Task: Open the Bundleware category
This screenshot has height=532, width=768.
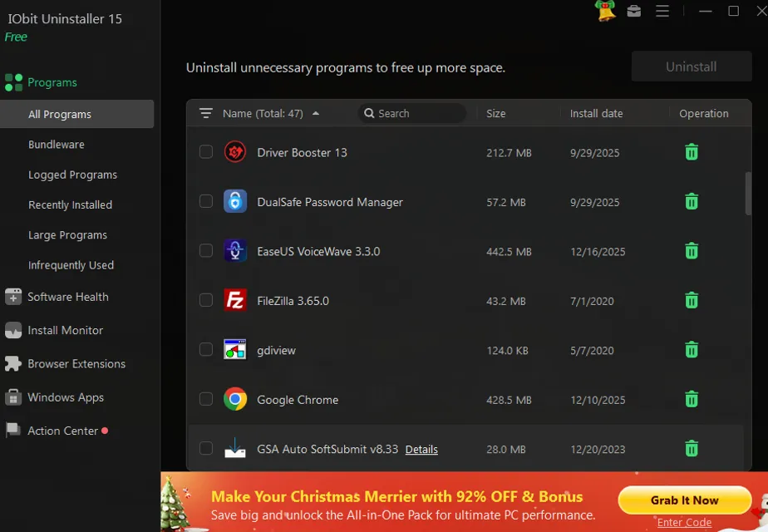Action: (x=57, y=145)
